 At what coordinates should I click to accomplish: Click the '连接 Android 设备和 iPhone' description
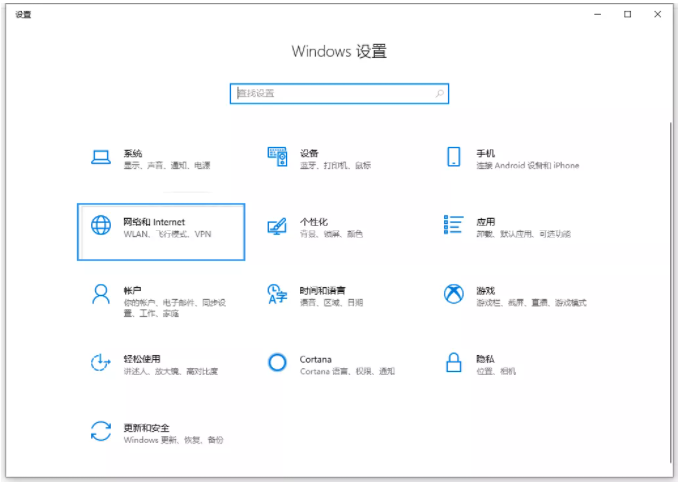coord(528,165)
